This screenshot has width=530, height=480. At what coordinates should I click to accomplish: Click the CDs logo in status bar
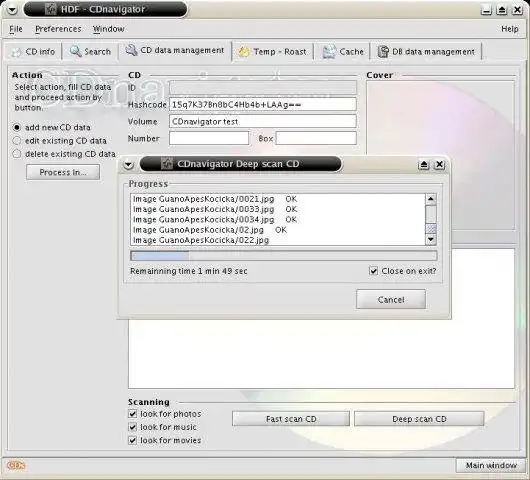[16, 466]
